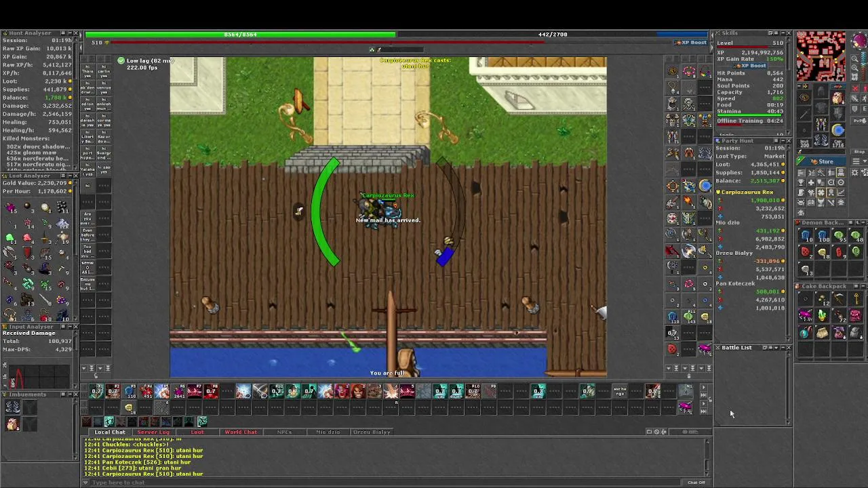Click Demon Backpack item with count 18
This screenshot has height=488, width=868.
point(822,251)
